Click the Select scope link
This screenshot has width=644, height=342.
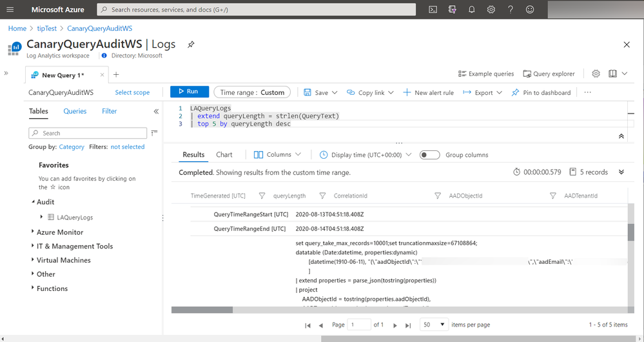coord(132,92)
